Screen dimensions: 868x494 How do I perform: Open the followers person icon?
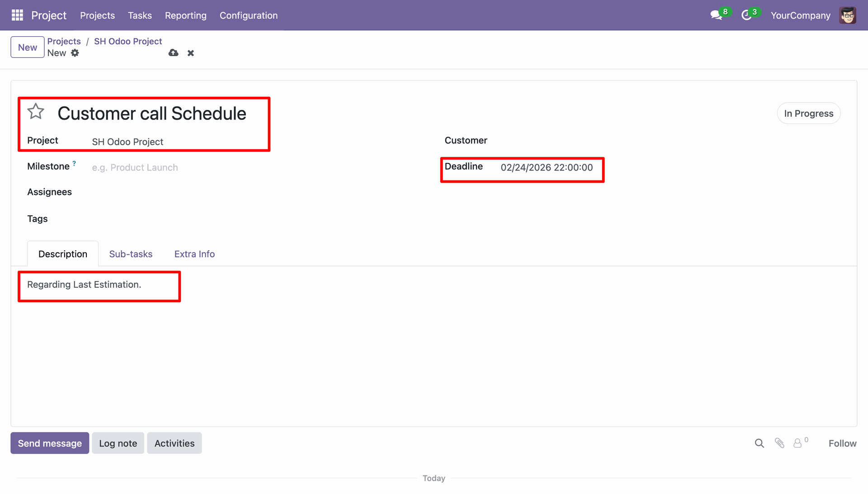coord(800,442)
